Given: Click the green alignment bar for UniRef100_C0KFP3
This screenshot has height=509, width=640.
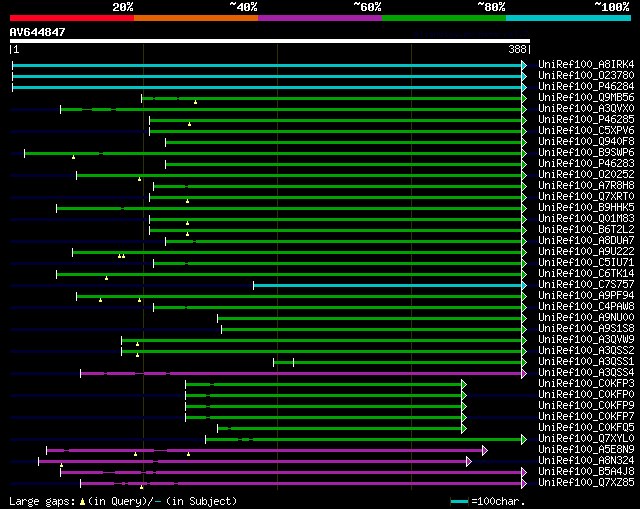Looking at the screenshot, I should point(324,385).
